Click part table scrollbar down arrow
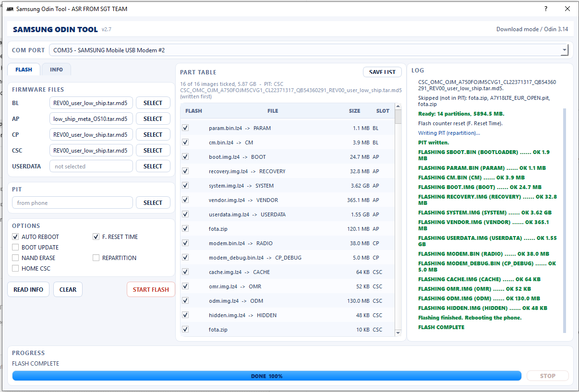The image size is (579, 392). [x=398, y=333]
